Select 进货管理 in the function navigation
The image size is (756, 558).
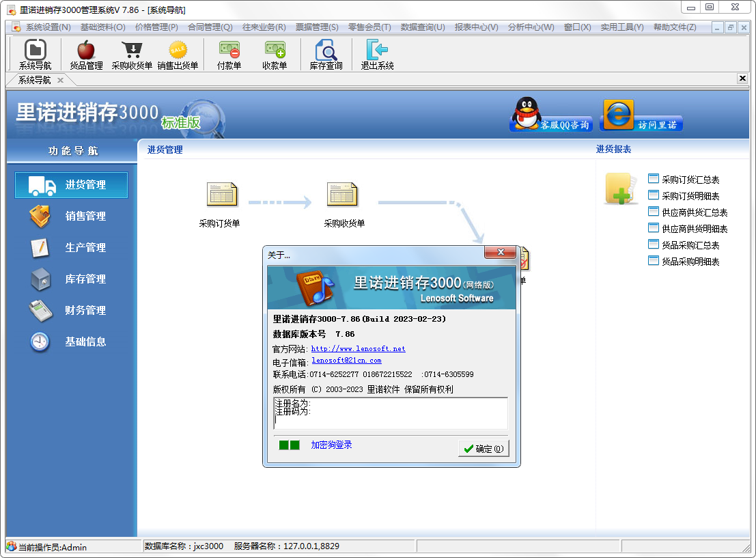tap(71, 184)
